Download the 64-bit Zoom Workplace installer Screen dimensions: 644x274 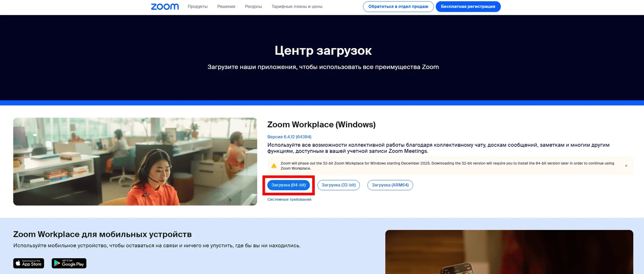click(289, 185)
